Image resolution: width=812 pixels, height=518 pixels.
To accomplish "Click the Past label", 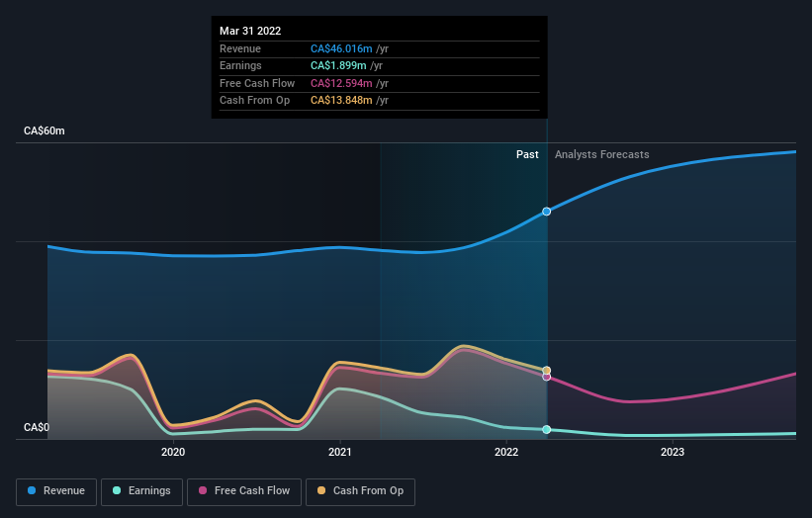I will (527, 154).
